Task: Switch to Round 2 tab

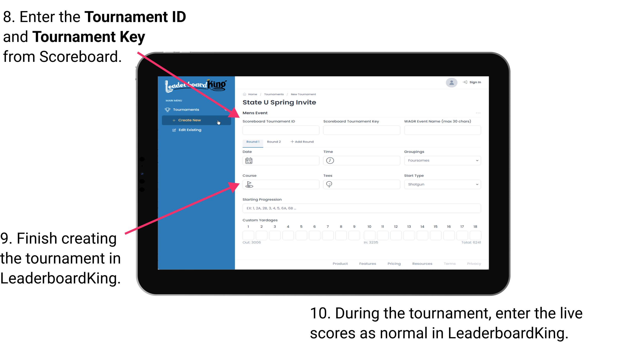Action: [274, 142]
